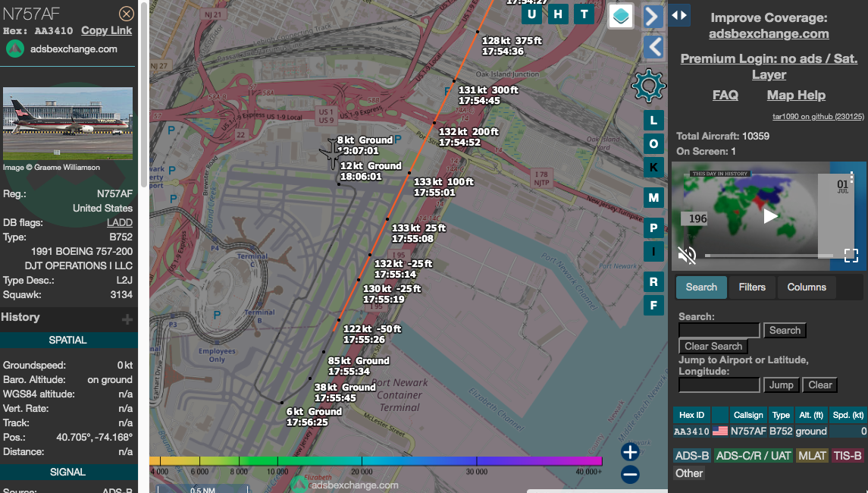Click the MLAT source legend label
Screen dimensions: 868x493
812,456
